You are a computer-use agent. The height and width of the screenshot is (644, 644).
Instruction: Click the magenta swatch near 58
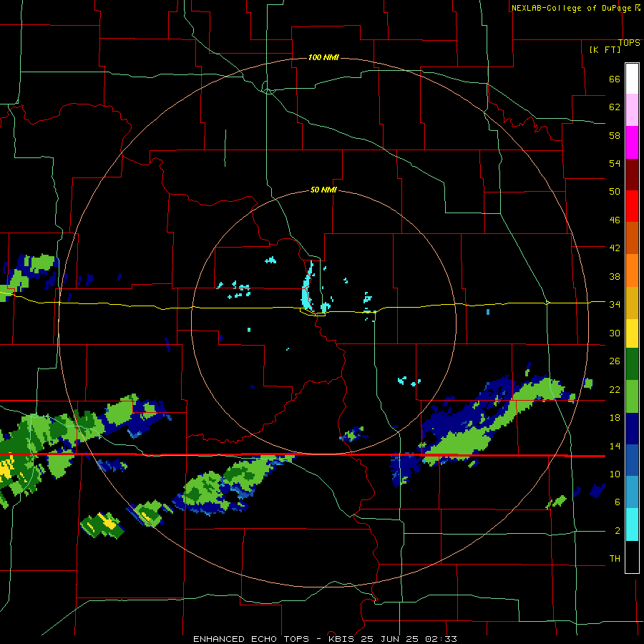pyautogui.click(x=632, y=142)
